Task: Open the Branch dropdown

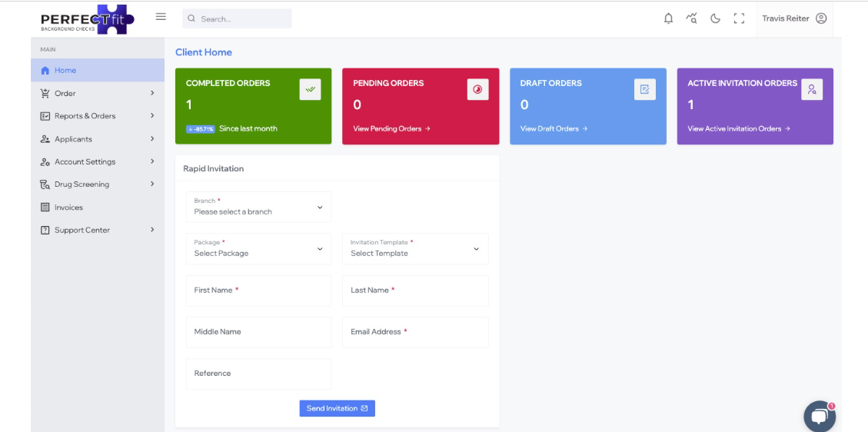Action: point(258,207)
